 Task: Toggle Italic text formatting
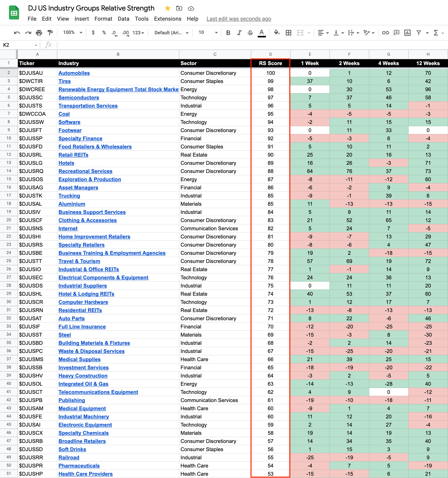pyautogui.click(x=239, y=33)
